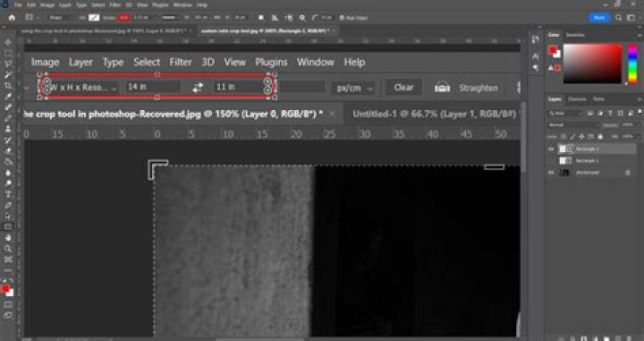
Task: Open the layer filter Kind dropdown
Action: pos(565,113)
